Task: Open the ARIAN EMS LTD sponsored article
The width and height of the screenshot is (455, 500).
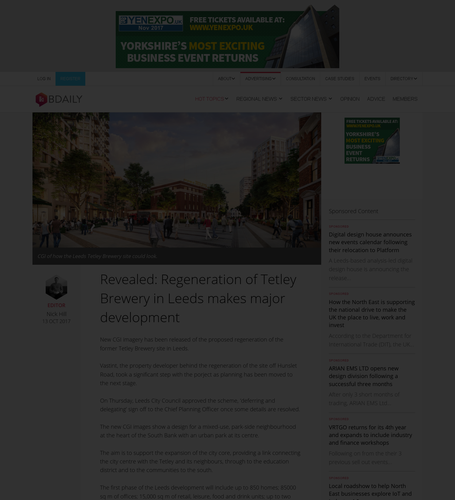Action: 363,376
